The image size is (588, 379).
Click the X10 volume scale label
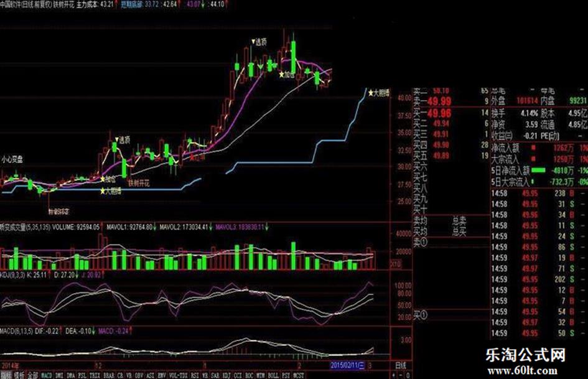[x=396, y=264]
